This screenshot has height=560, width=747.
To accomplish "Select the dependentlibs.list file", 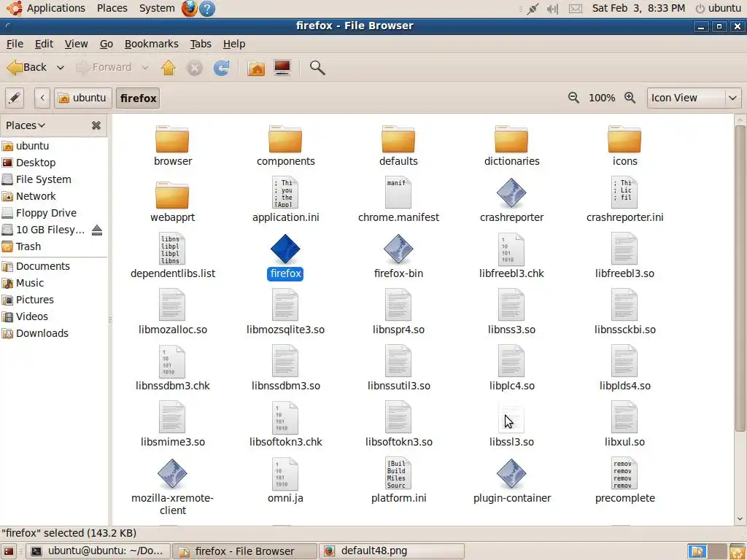I will (x=172, y=256).
